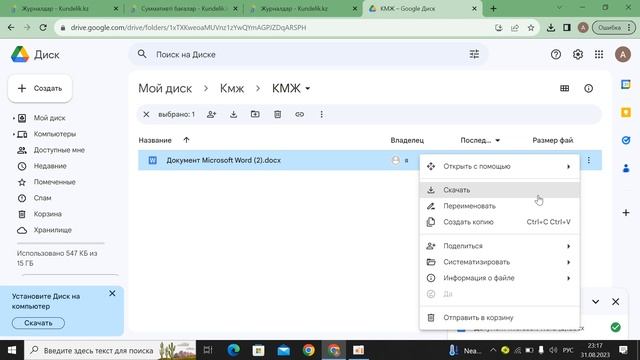The width and height of the screenshot is (640, 360).
Task: Collapse the upload status panel chevron
Action: tap(596, 302)
